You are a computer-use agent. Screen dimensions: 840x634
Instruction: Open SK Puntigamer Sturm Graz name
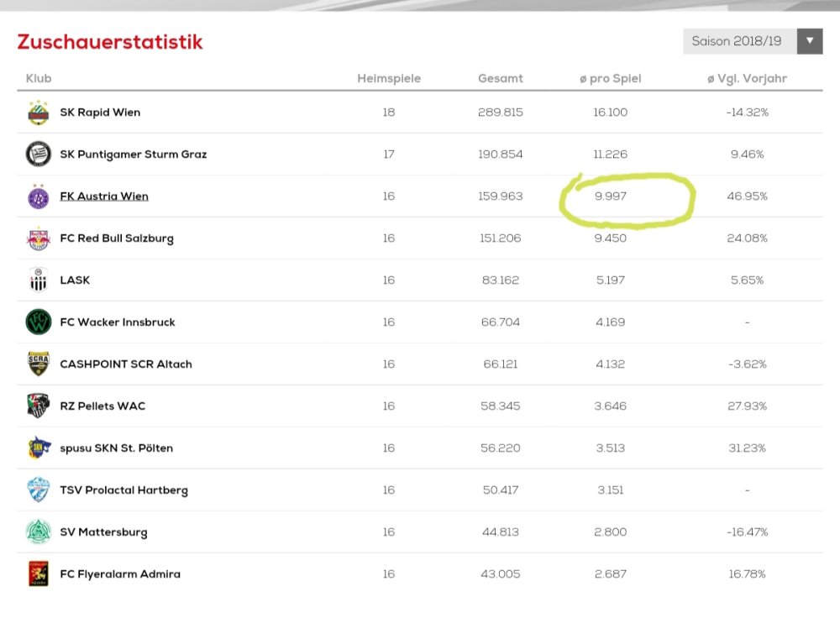pos(134,155)
